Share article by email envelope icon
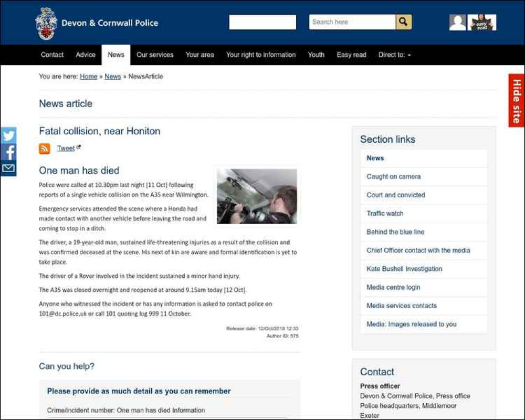 pos(8,168)
